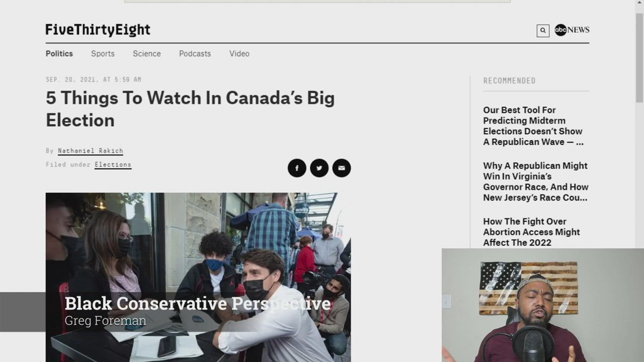Image resolution: width=644 pixels, height=362 pixels.
Task: Open the midterm elections prediction tool article
Action: tap(533, 126)
